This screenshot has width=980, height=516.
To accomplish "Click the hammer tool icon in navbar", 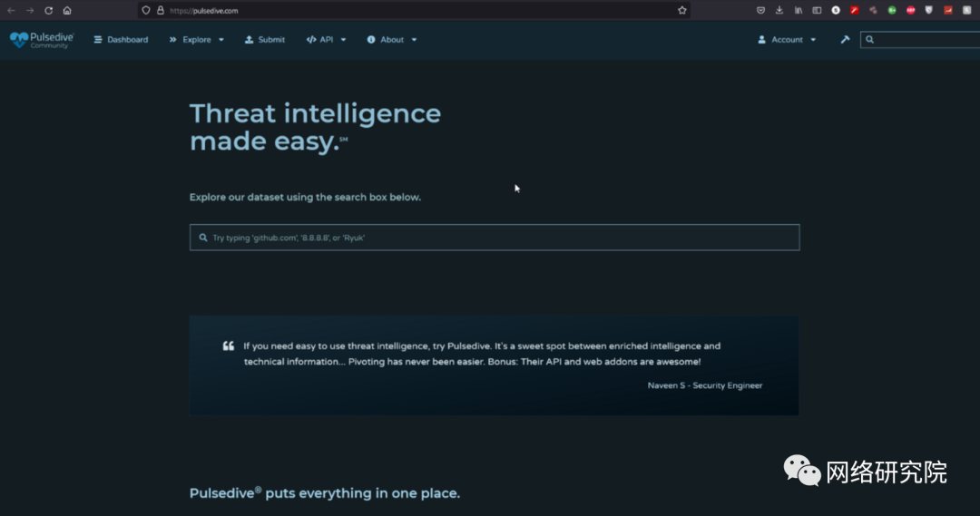I will click(x=845, y=39).
